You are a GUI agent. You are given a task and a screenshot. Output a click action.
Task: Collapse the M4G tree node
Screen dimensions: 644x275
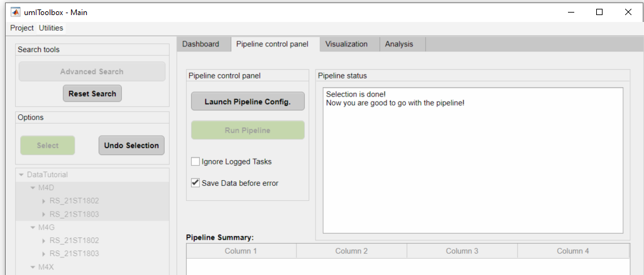(x=33, y=227)
